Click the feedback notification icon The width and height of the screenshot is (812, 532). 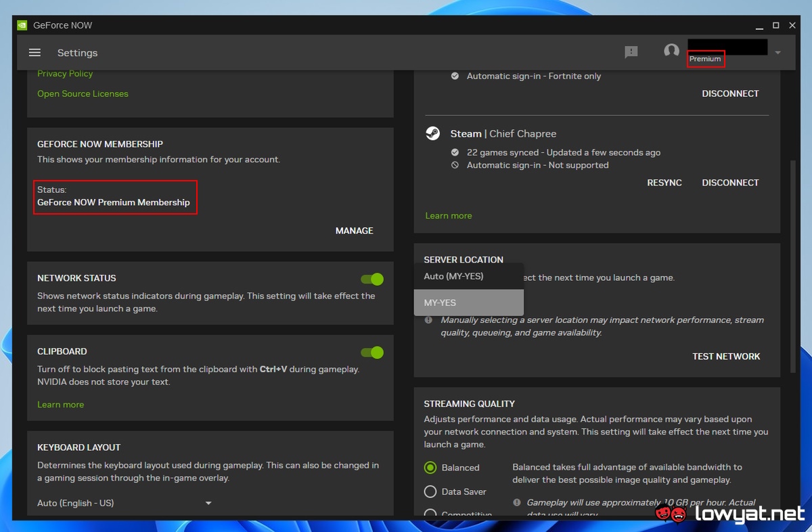tap(631, 52)
